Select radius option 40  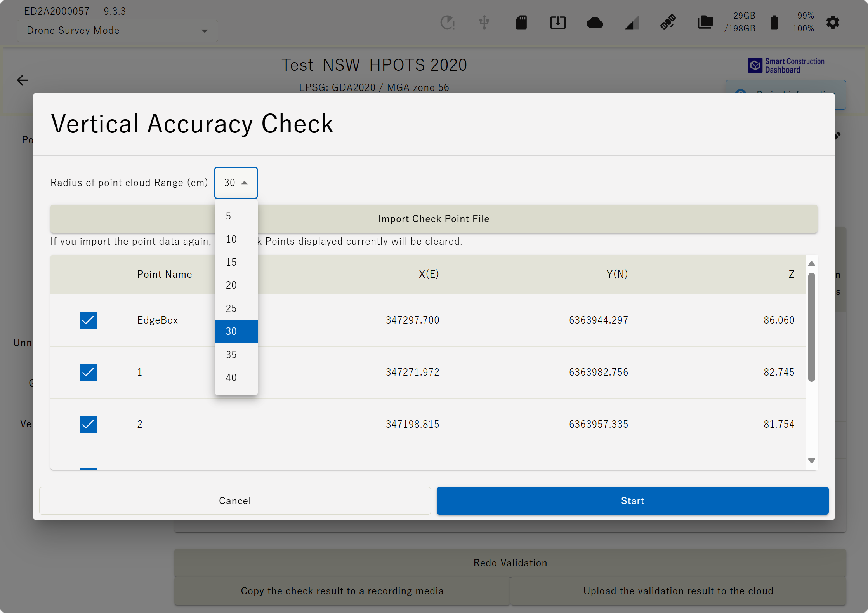coord(236,378)
